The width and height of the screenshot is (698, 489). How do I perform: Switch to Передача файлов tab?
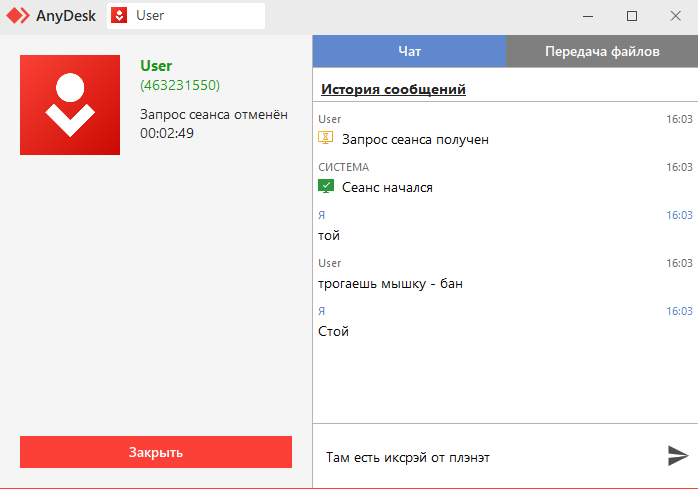tap(602, 51)
